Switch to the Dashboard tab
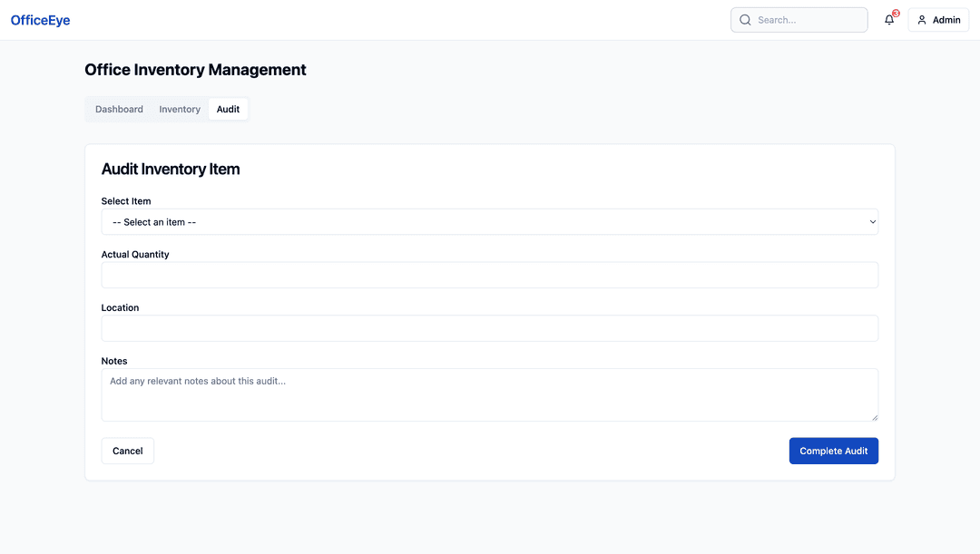Image resolution: width=980 pixels, height=554 pixels. pos(118,109)
